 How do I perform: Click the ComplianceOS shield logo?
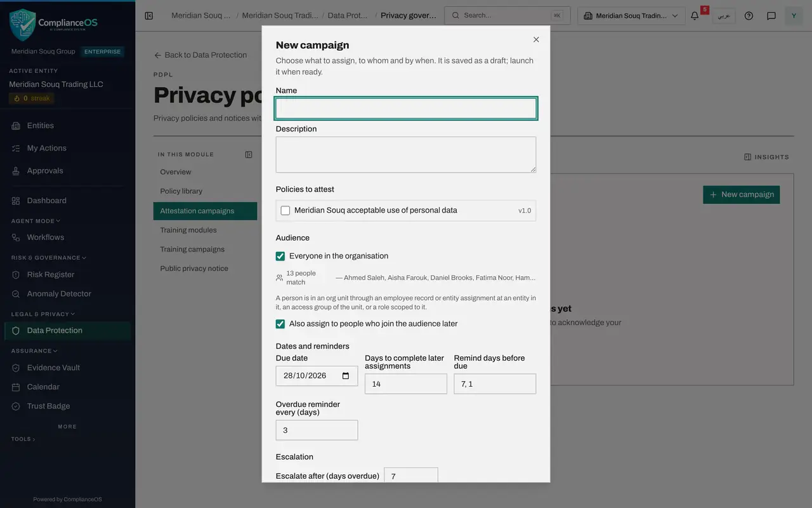[x=22, y=25]
